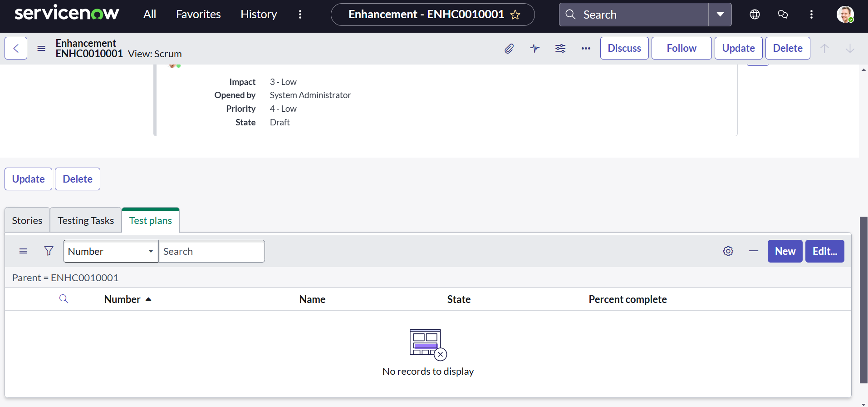This screenshot has height=407, width=868.
Task: Open the activity stream icon
Action: coord(535,48)
